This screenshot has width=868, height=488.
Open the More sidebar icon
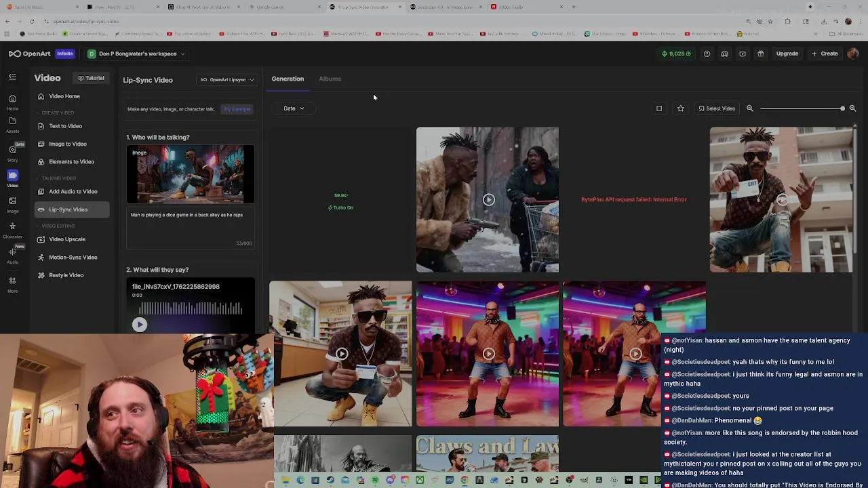coord(12,284)
